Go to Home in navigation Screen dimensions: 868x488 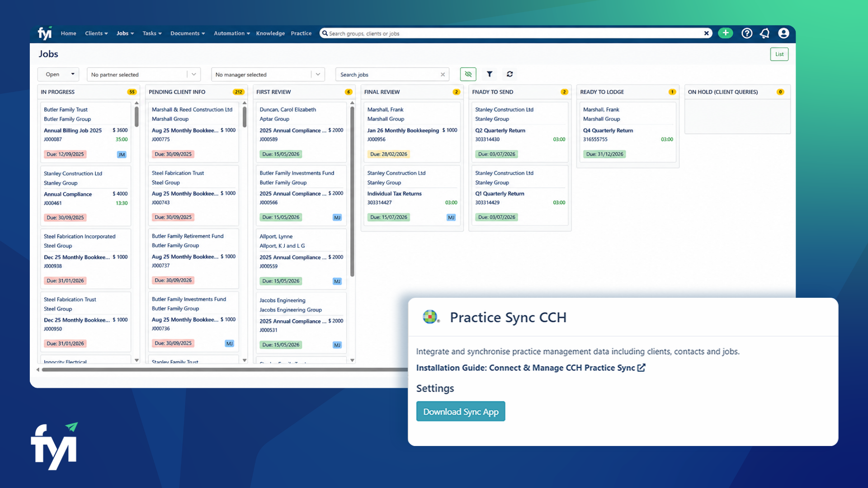[68, 33]
